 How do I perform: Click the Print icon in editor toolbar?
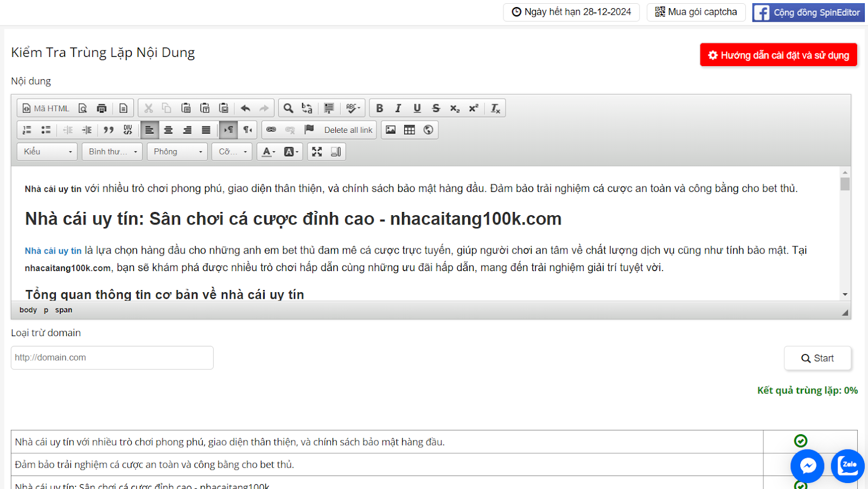[101, 108]
